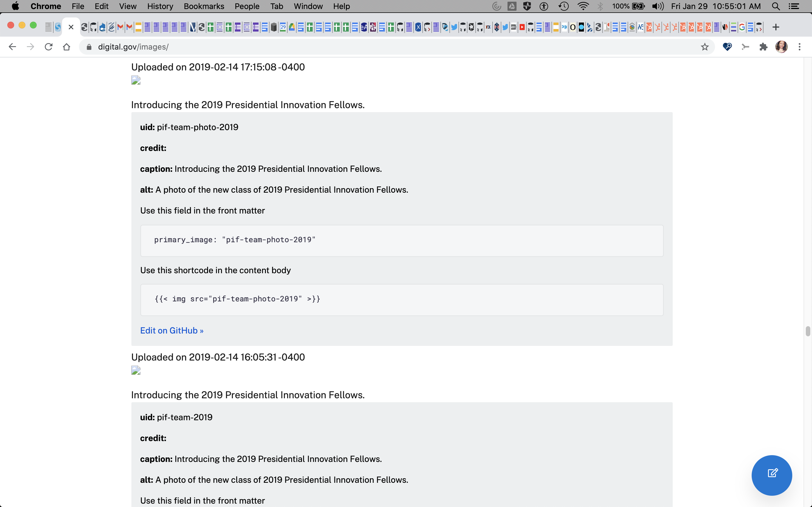Open the Chrome customize menu
The height and width of the screenshot is (507, 812).
(x=800, y=46)
